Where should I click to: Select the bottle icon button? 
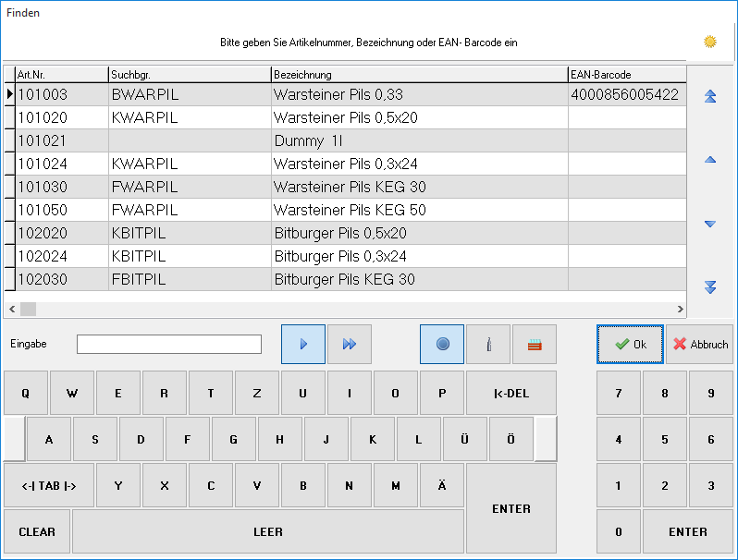pyautogui.click(x=488, y=344)
